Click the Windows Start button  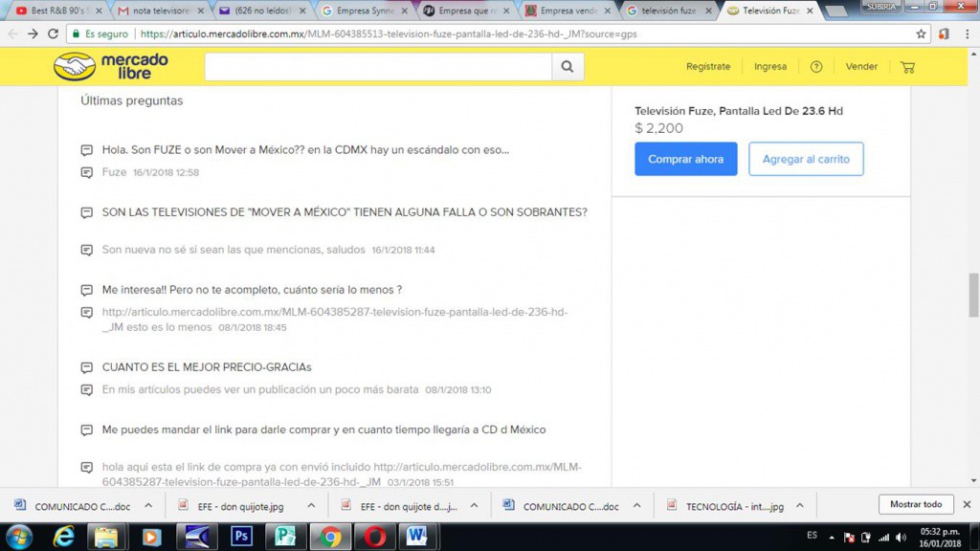[19, 537]
